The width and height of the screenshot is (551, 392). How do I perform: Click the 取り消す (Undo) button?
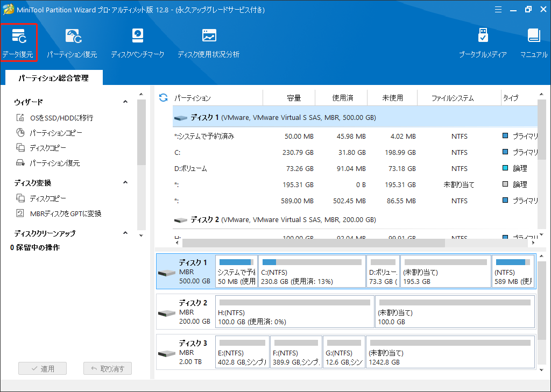tap(108, 368)
